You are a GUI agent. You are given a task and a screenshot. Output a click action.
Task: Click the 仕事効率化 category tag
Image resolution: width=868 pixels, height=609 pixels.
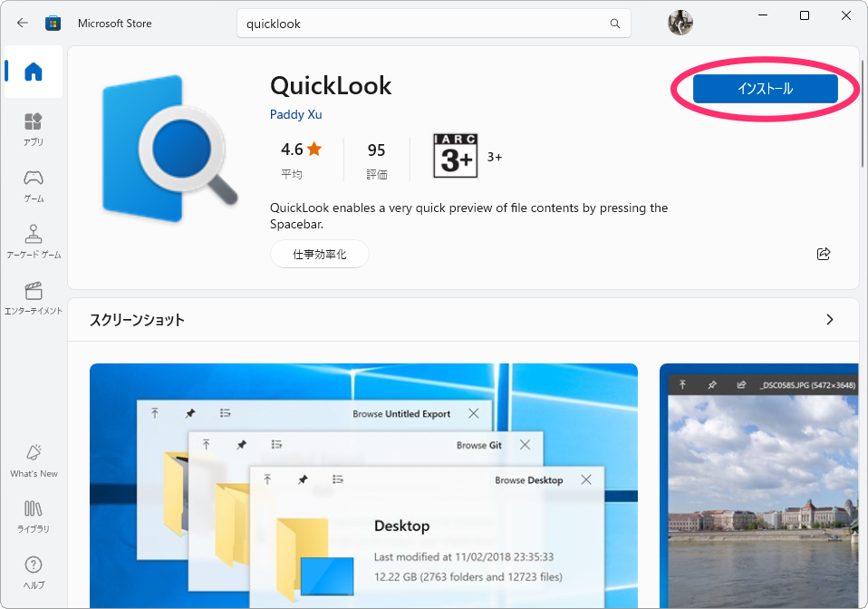pyautogui.click(x=320, y=254)
